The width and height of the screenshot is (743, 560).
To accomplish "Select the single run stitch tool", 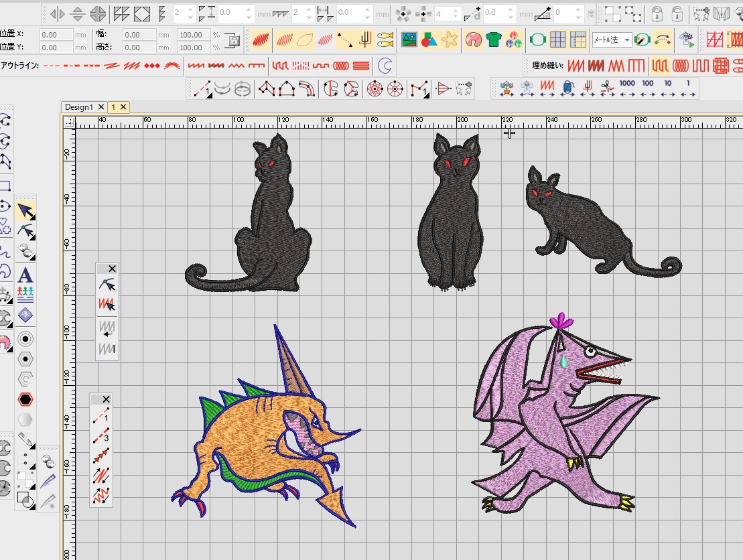I will pyautogui.click(x=101, y=417).
